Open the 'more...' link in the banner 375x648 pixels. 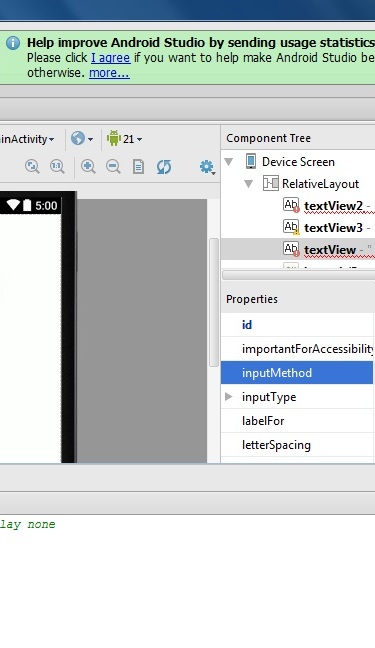[x=109, y=73]
